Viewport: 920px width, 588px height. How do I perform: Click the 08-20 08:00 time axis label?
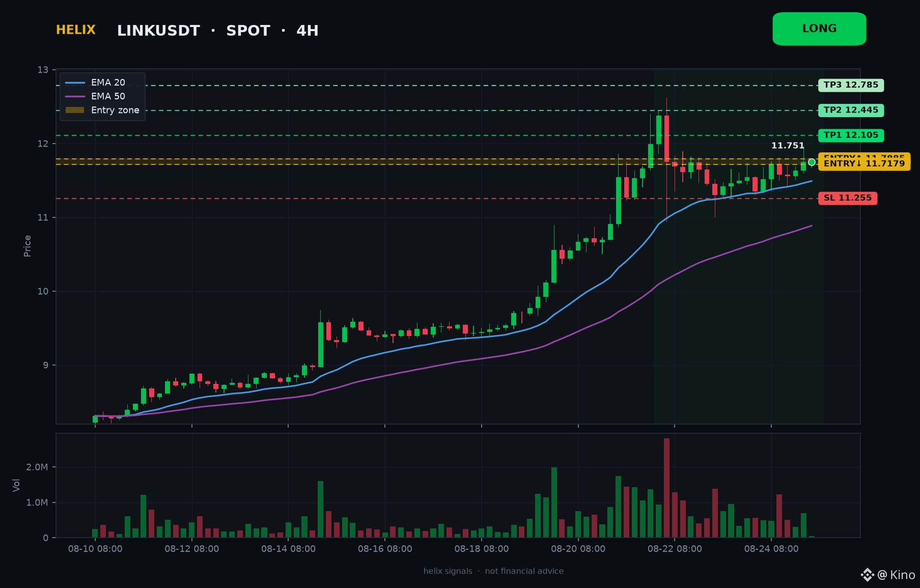(x=578, y=549)
